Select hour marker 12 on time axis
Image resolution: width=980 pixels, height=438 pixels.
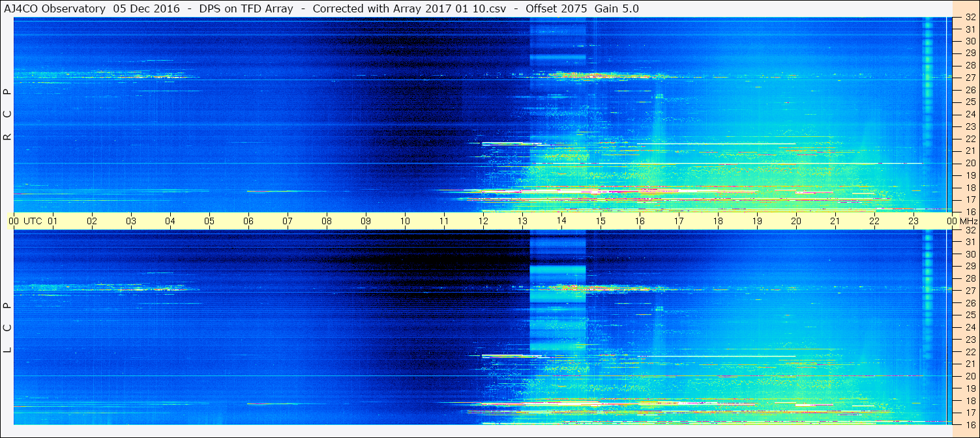(x=483, y=221)
